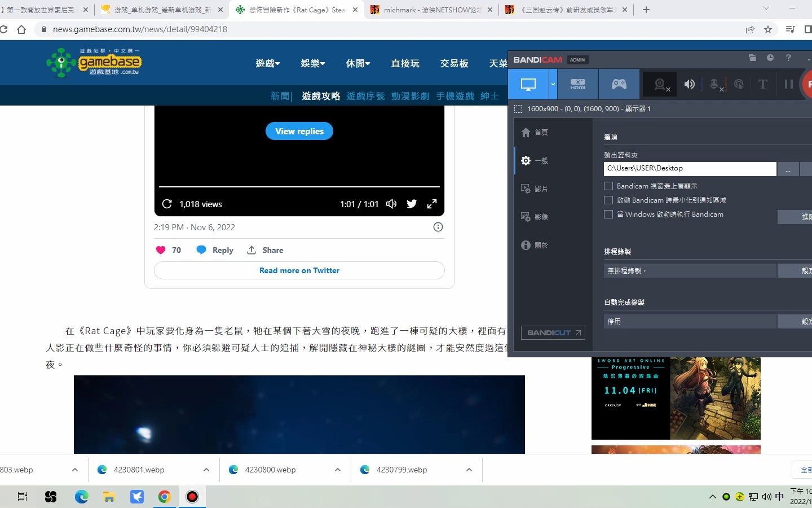
Task: Open Chrome from the taskbar
Action: coord(164,497)
